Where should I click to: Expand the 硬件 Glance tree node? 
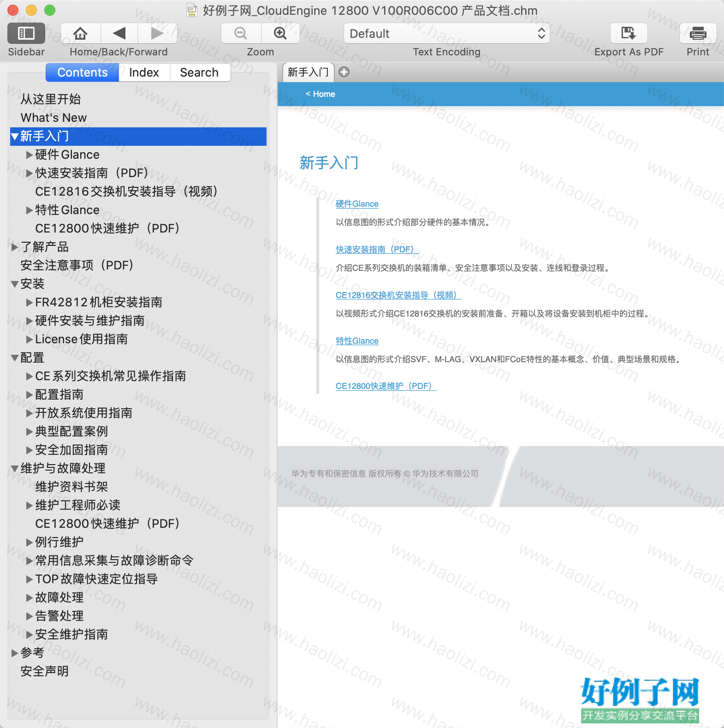[30, 155]
